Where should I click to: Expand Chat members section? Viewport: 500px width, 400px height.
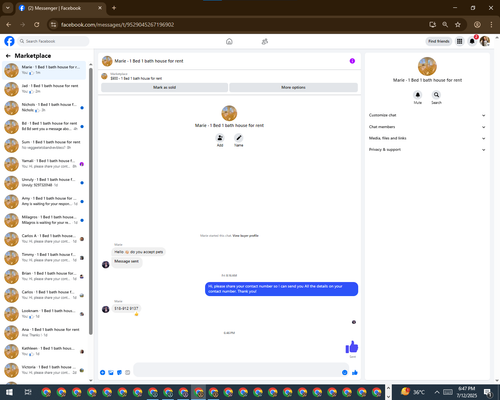click(427, 127)
